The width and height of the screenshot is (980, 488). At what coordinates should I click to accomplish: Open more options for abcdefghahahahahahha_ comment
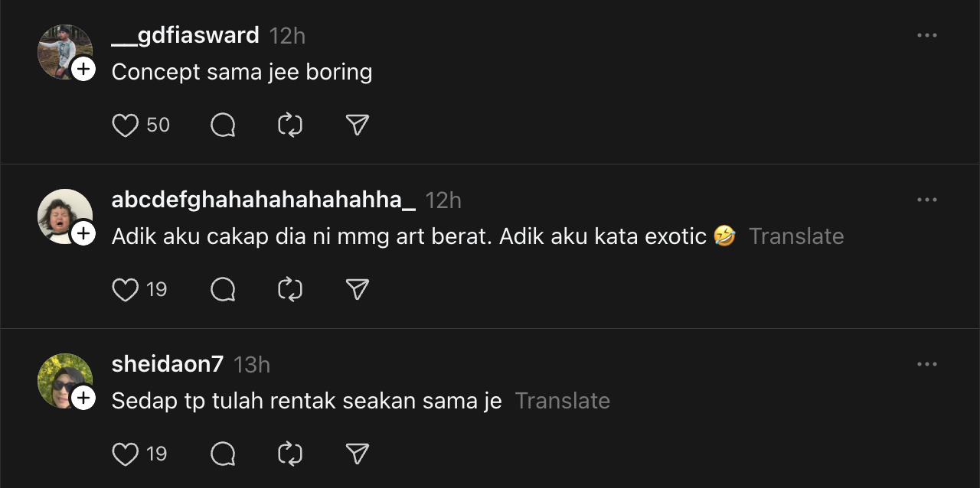[927, 200]
